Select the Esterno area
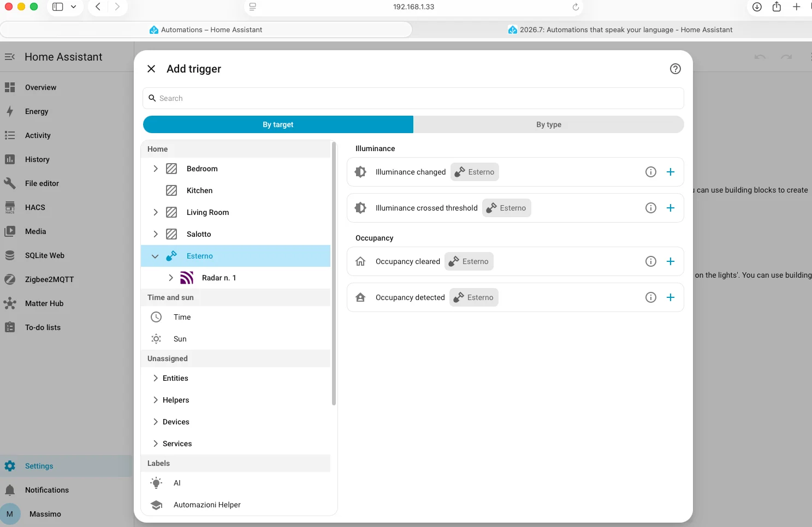The height and width of the screenshot is (527, 812). [x=236, y=256]
